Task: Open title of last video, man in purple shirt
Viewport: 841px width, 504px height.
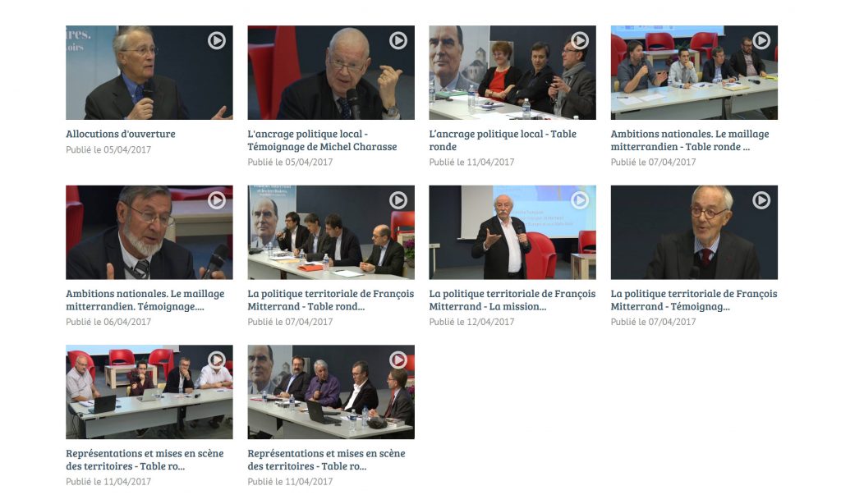Action: point(326,460)
